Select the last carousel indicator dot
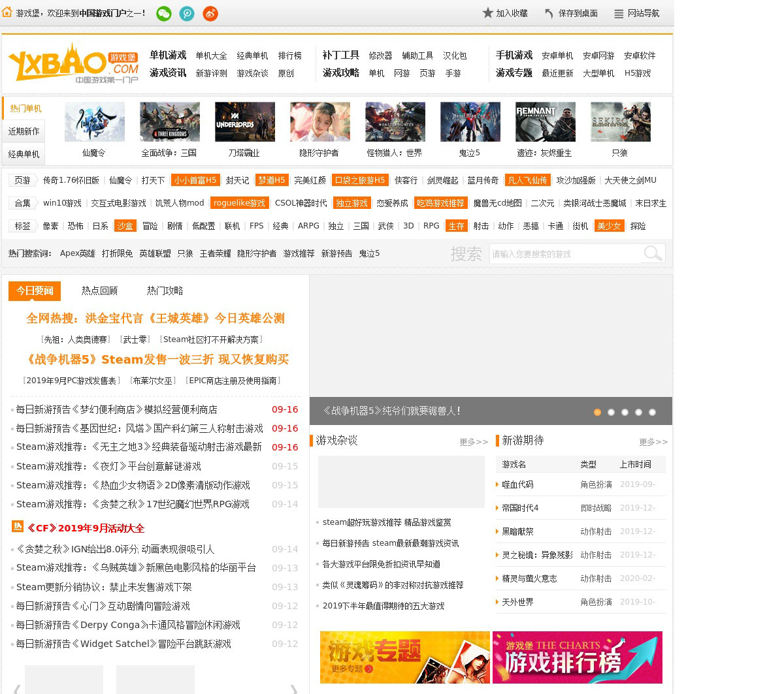 [x=652, y=412]
